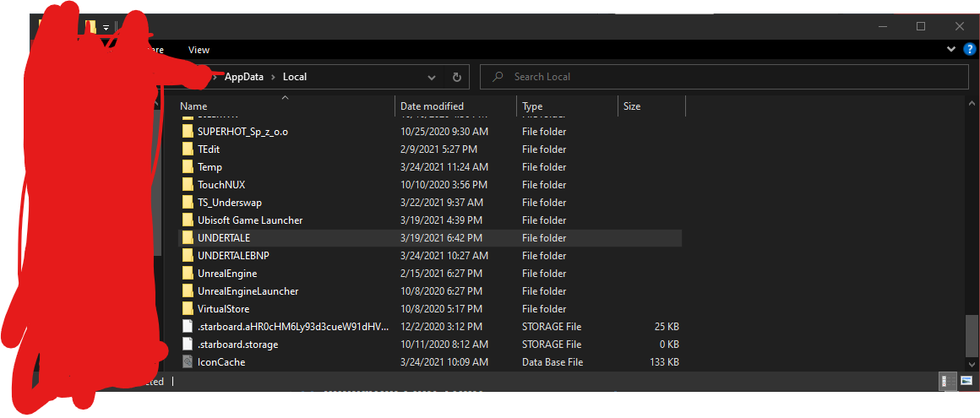Click the scroll-down arrow of the file list
Image resolution: width=980 pixels, height=418 pixels.
973,364
